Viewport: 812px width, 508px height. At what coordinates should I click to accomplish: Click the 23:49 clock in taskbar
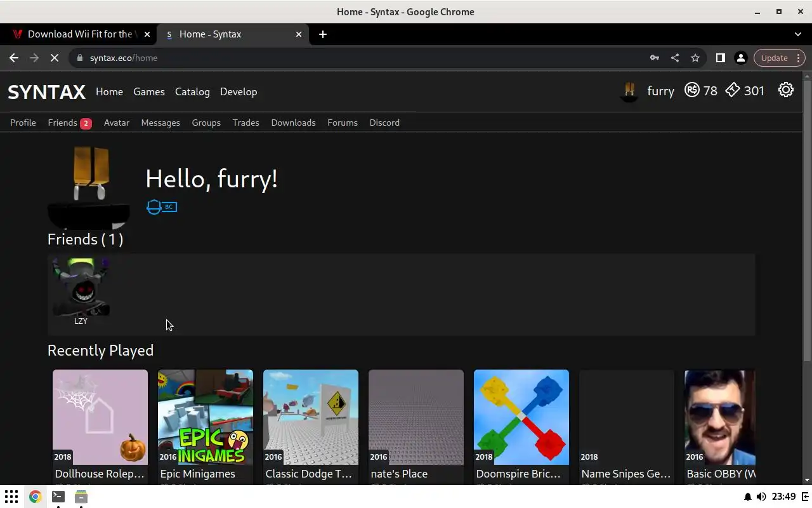tap(784, 497)
